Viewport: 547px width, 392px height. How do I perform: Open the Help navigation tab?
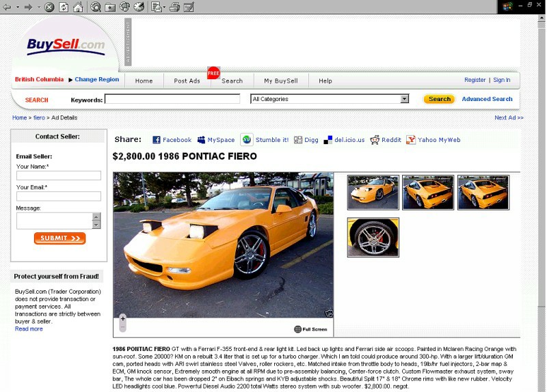coord(325,81)
